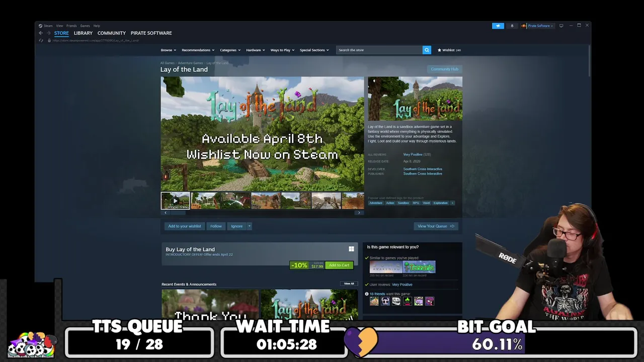Expand the Browse dropdown
Viewport: 644px width, 362px height.
point(168,50)
